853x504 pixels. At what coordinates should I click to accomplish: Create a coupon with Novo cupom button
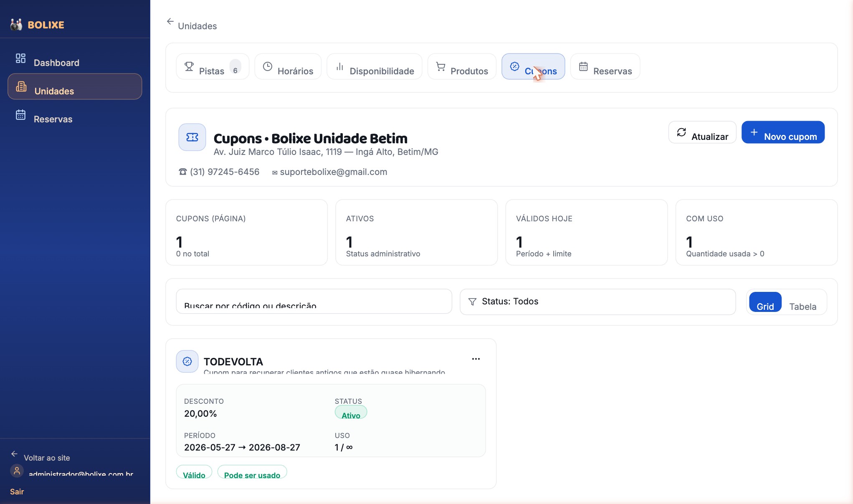[783, 132]
